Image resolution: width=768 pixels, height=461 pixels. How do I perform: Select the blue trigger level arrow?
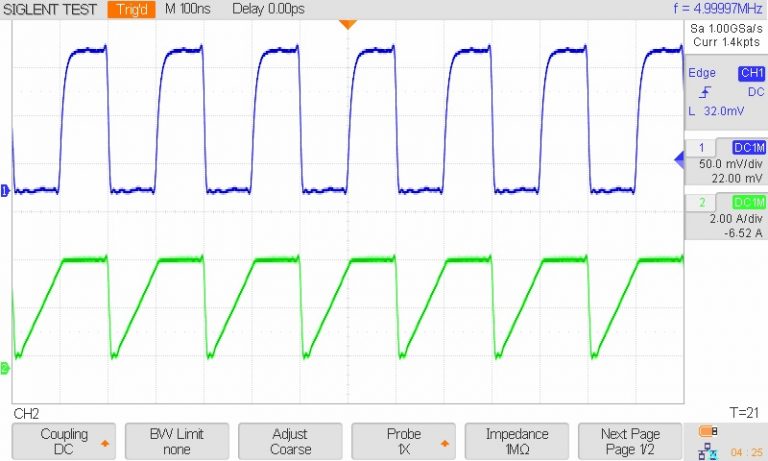click(x=679, y=158)
